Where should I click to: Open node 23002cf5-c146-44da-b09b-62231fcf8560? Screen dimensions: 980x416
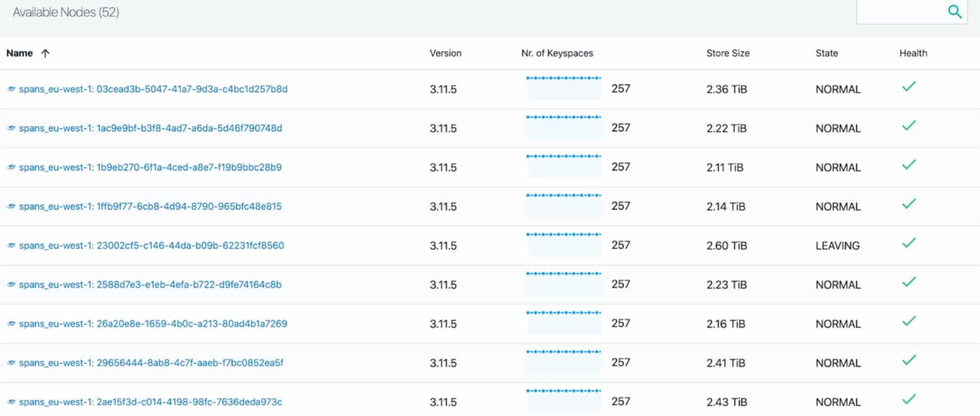(x=151, y=246)
